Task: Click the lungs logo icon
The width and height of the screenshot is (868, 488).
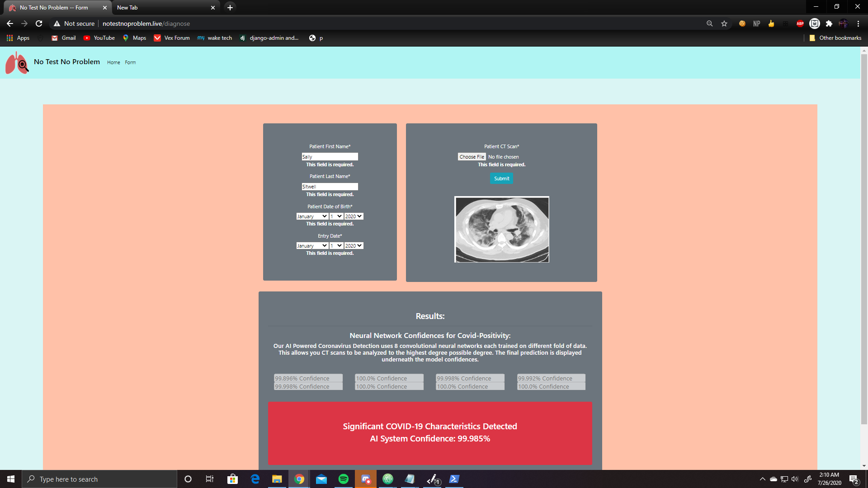Action: tap(17, 62)
